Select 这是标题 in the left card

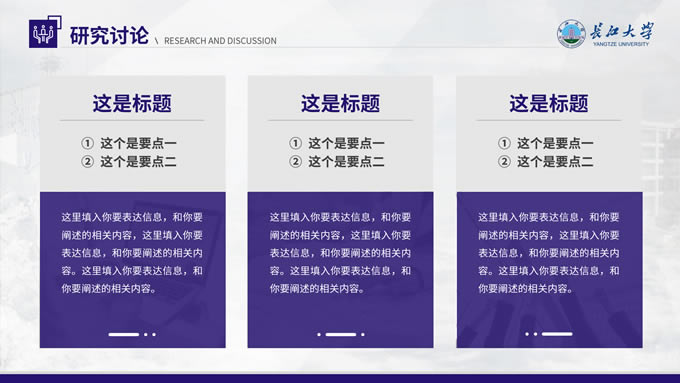132,103
